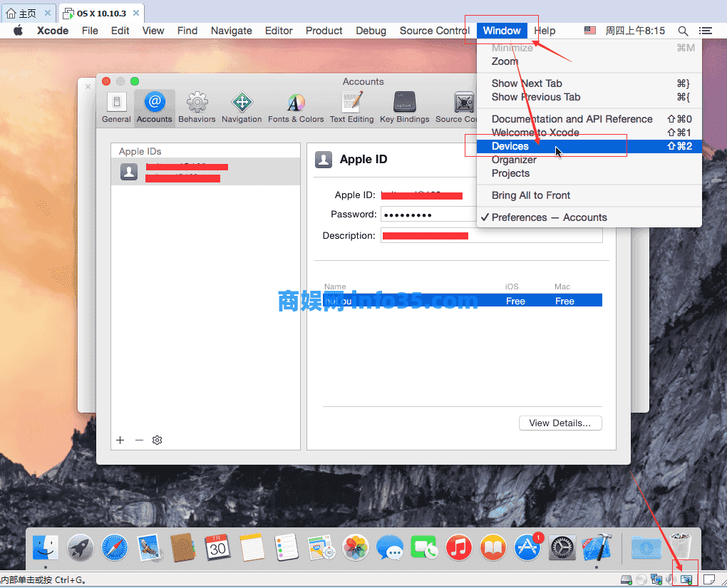This screenshot has height=588, width=727.
Task: Open the View menu
Action: (x=153, y=31)
